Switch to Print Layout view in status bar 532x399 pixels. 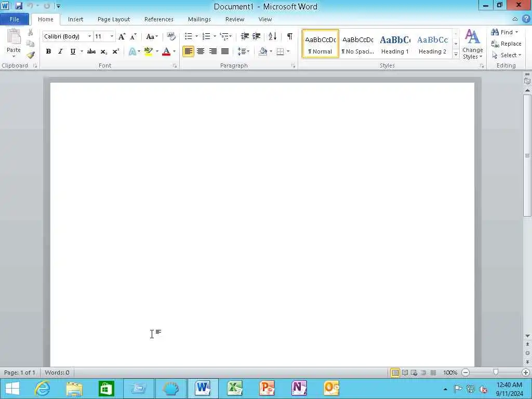pyautogui.click(x=395, y=373)
